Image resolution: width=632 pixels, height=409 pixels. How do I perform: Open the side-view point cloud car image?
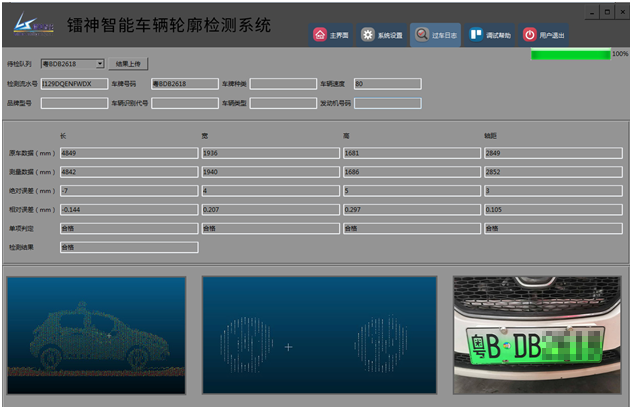pos(96,335)
